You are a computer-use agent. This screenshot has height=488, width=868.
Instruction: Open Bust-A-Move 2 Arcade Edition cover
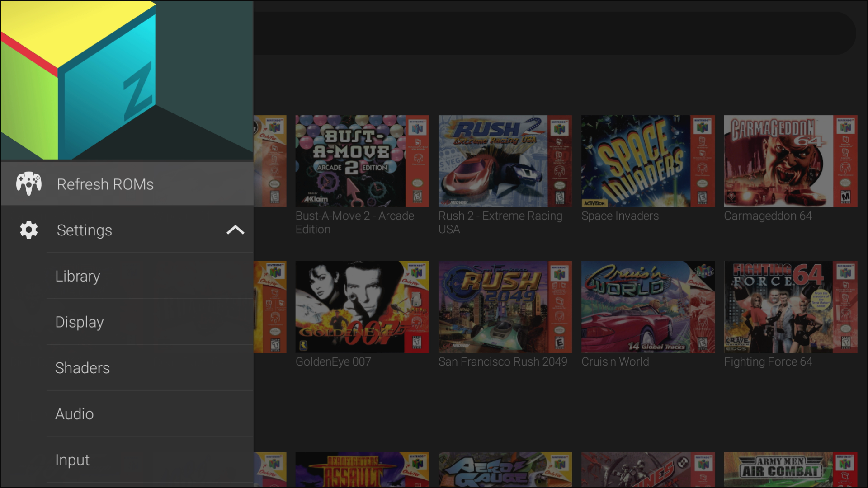point(362,161)
